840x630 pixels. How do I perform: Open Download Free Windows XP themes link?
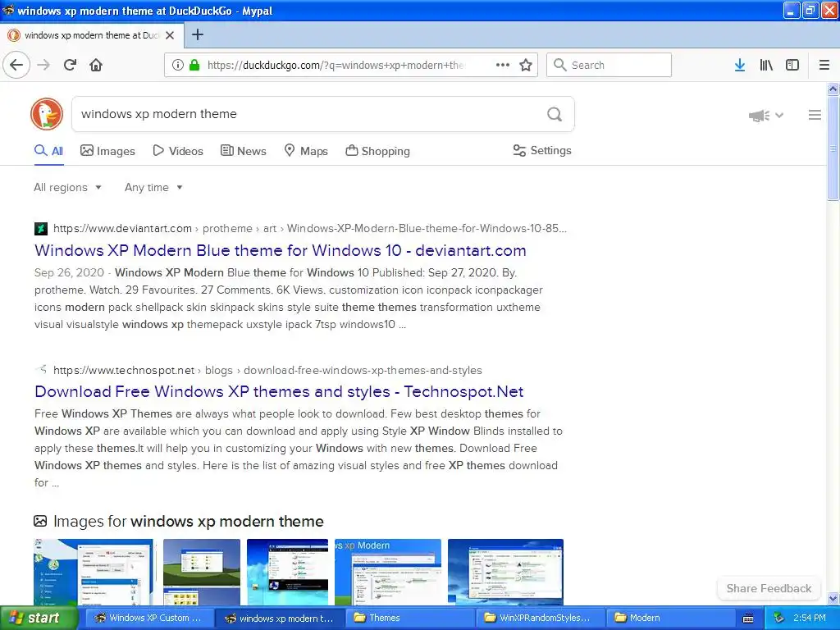click(x=279, y=391)
